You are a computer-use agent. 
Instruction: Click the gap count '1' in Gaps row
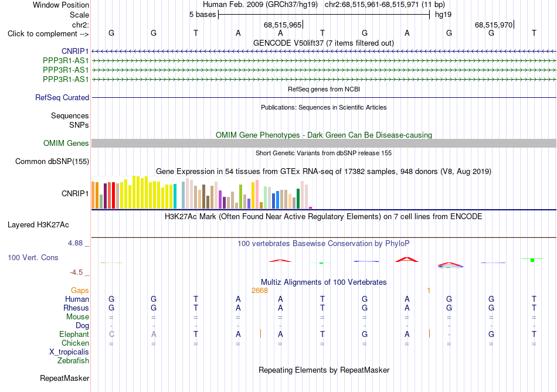coord(429,291)
